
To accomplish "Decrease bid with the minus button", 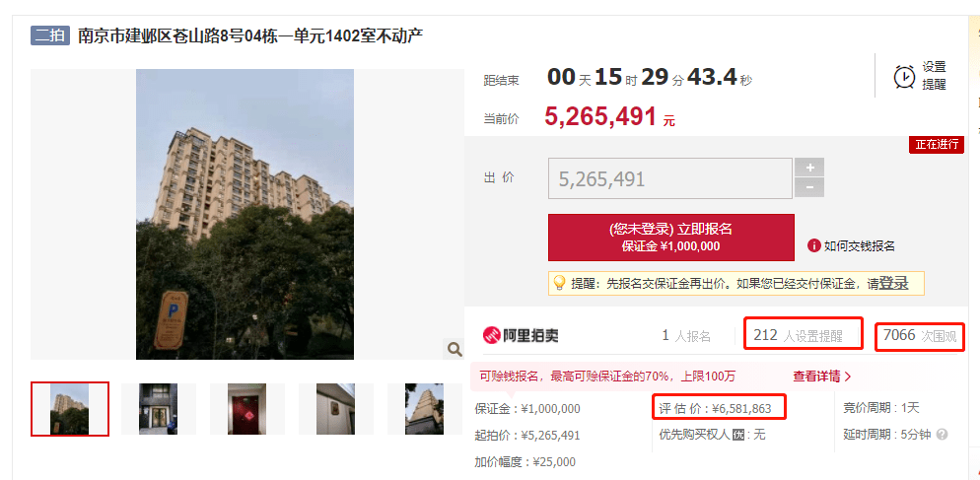I will (809, 187).
